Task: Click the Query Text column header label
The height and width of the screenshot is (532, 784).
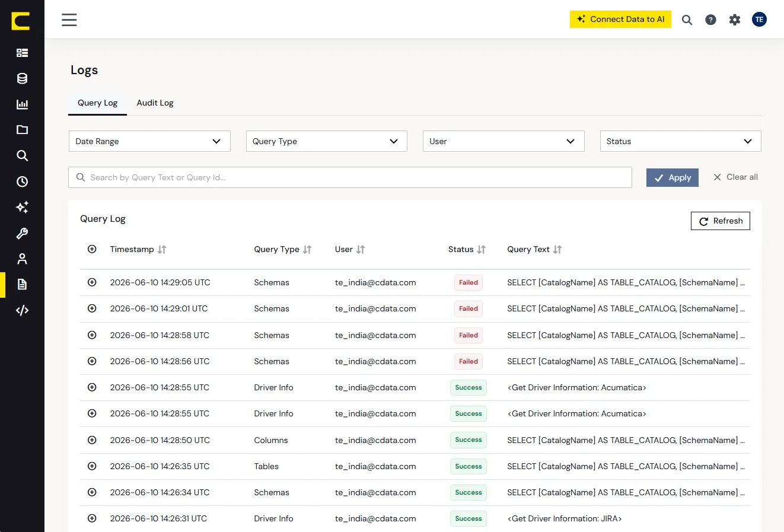Action: (x=528, y=249)
